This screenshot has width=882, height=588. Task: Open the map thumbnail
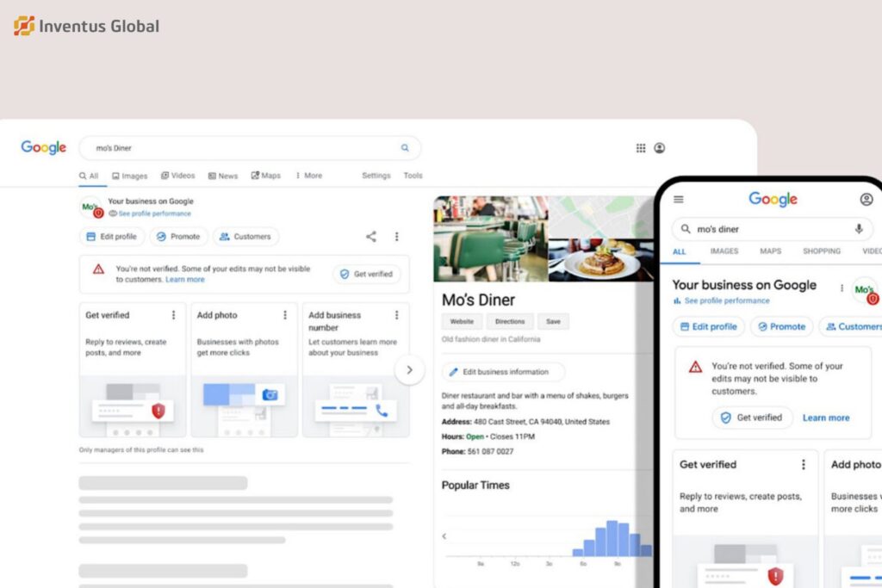pyautogui.click(x=600, y=217)
